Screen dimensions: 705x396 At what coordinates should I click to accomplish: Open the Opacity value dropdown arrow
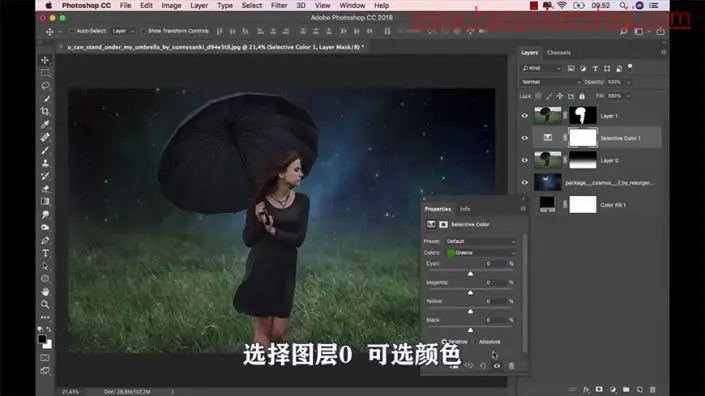628,82
